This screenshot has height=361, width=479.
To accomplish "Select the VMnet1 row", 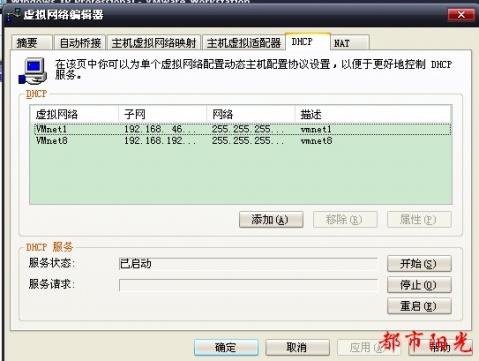I will (x=242, y=129).
